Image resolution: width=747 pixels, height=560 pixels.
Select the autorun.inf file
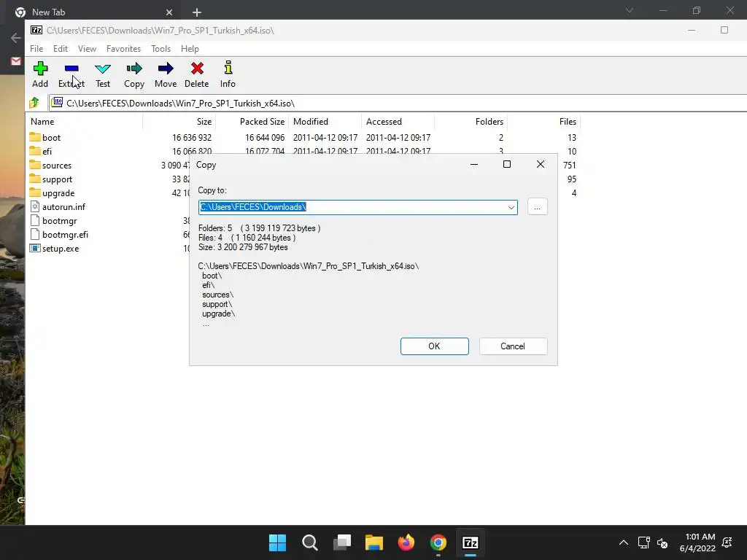tap(58, 206)
